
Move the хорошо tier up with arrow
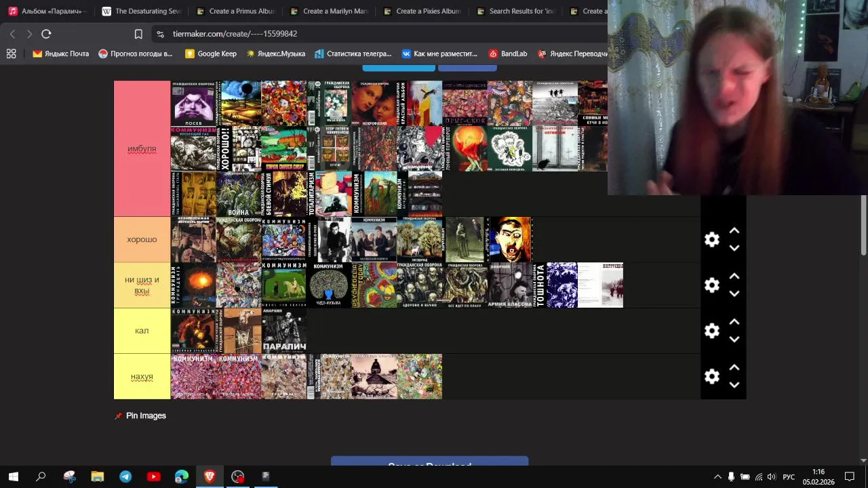point(734,231)
